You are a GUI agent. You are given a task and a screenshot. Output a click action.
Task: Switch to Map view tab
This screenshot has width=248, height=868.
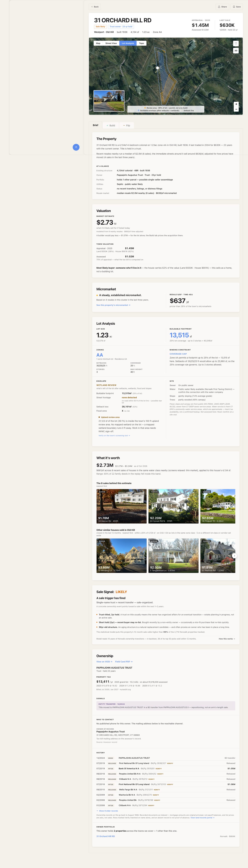pos(98,43)
